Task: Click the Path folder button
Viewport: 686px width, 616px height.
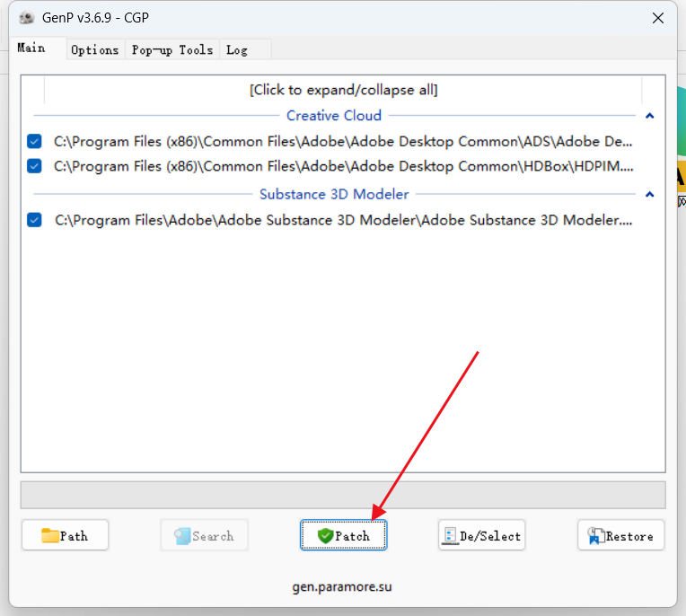Action: point(65,535)
